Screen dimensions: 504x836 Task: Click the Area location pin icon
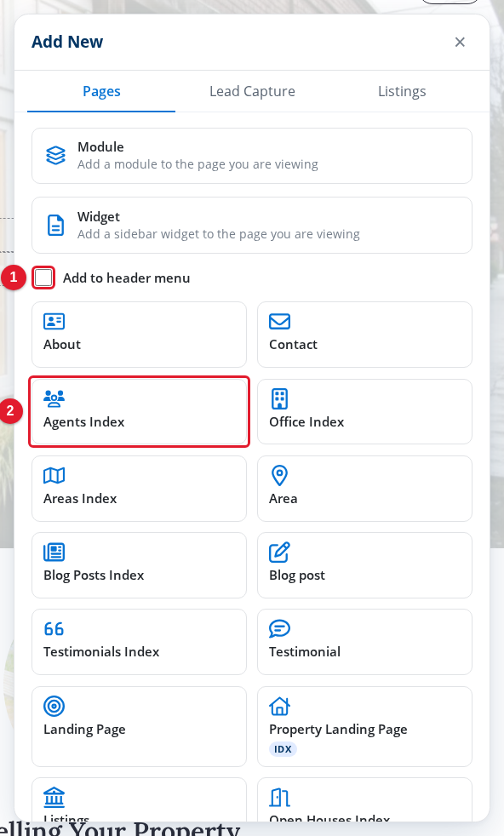pyautogui.click(x=279, y=475)
